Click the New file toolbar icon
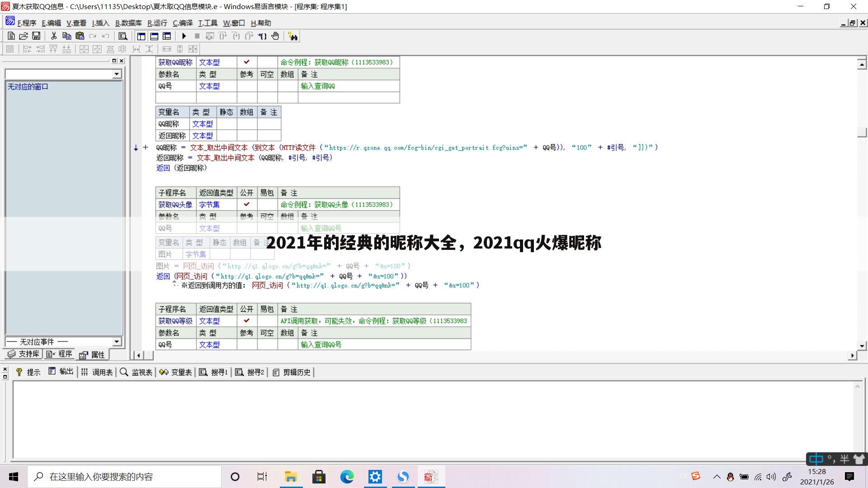Viewport: 868px width, 488px height. pyautogui.click(x=11, y=36)
